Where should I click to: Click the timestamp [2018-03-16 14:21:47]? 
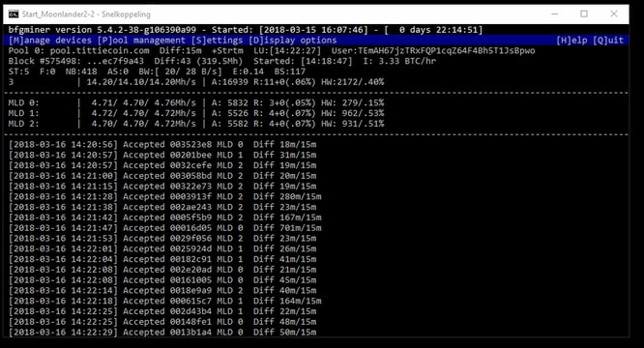pyautogui.click(x=63, y=228)
